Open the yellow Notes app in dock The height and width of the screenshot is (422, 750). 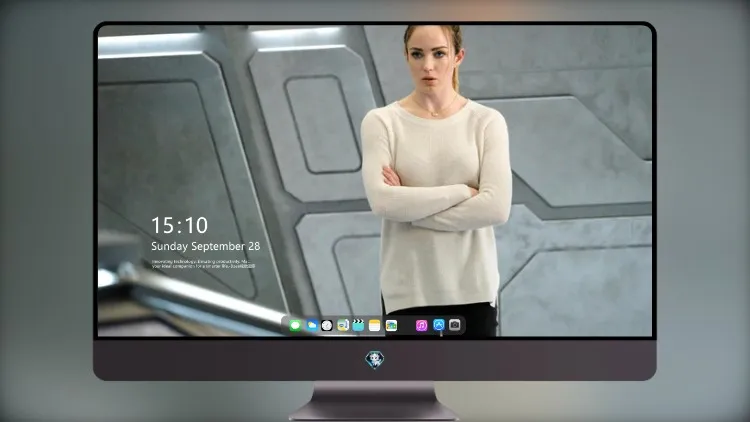(375, 325)
